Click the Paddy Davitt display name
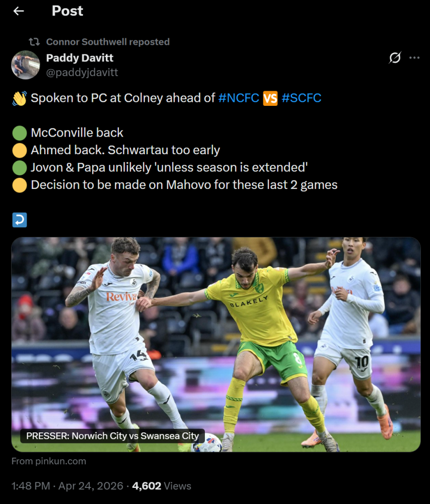 tap(80, 58)
